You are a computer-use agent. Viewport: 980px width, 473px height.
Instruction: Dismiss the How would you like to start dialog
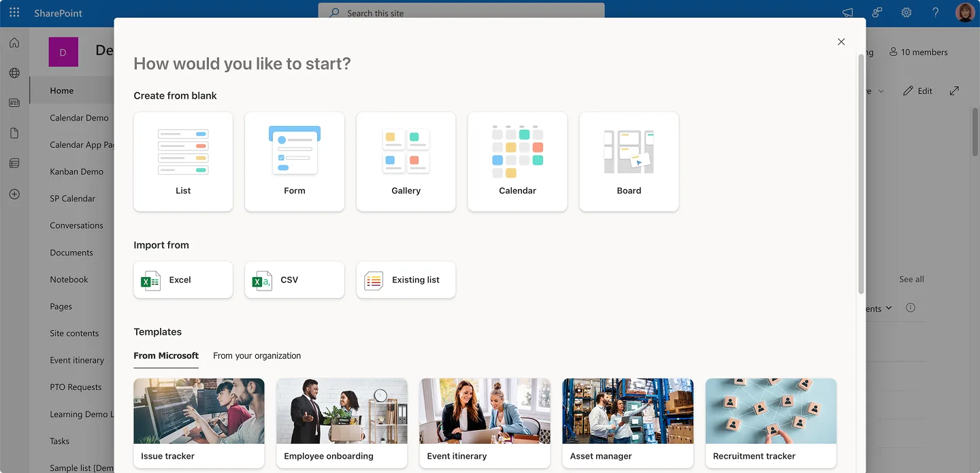tap(841, 42)
